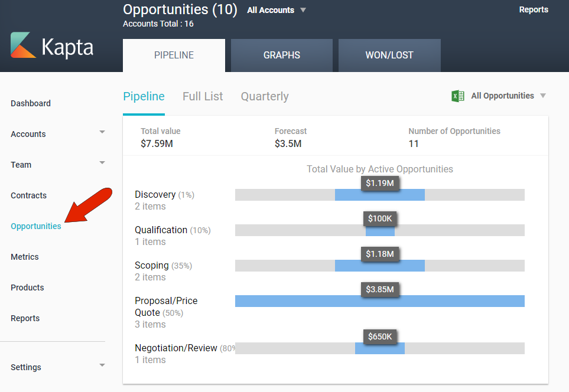Expand the Team sidebar menu arrow

tap(102, 162)
